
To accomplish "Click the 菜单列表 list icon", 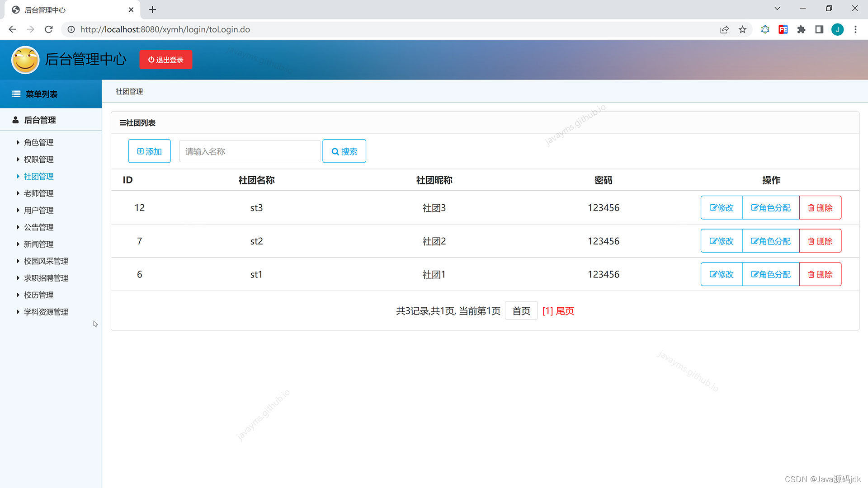I will point(16,94).
